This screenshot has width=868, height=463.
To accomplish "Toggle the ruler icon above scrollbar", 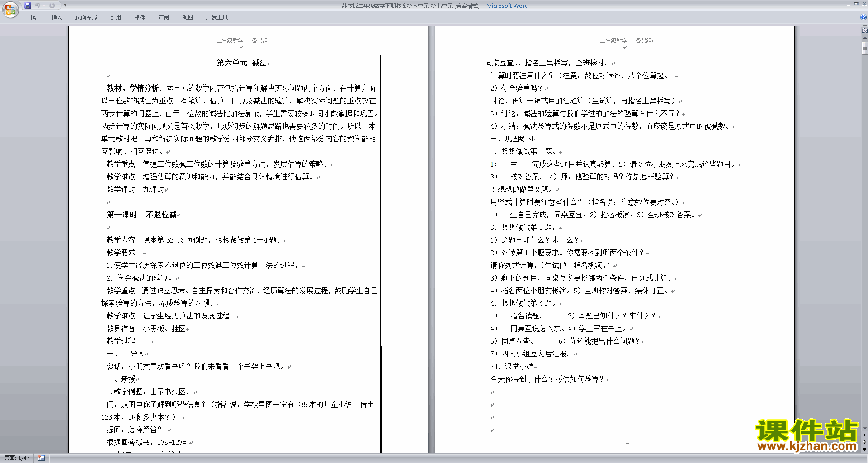I will [x=864, y=31].
